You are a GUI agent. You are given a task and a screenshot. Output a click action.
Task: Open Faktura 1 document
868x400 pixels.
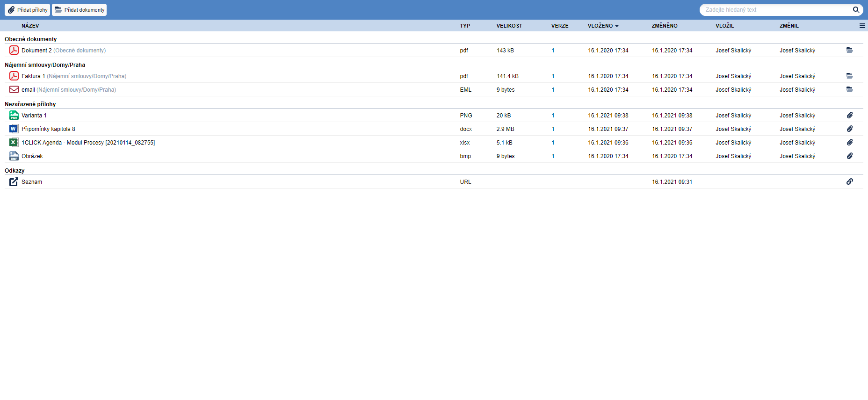click(33, 76)
